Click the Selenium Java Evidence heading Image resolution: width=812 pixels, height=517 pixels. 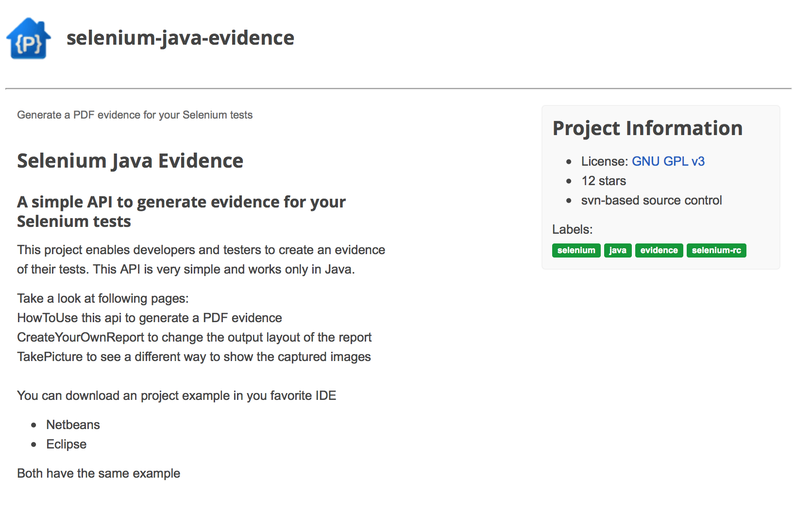tap(130, 160)
